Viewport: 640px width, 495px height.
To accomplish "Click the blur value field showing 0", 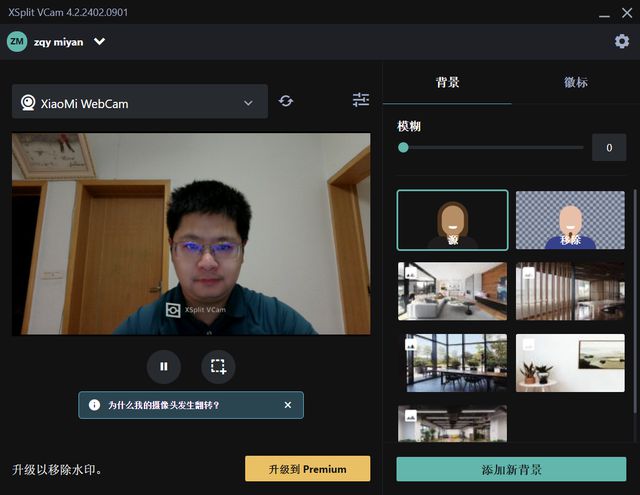I will click(609, 147).
